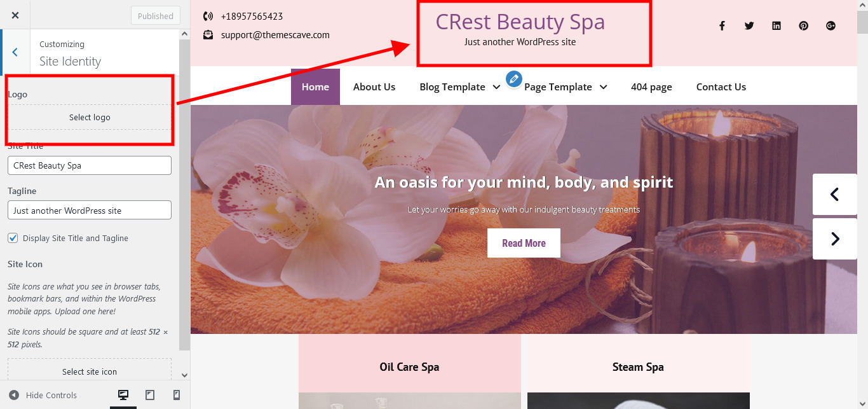Image resolution: width=868 pixels, height=409 pixels.
Task: Toggle Display Site Title and Tagline checkbox
Action: point(13,238)
